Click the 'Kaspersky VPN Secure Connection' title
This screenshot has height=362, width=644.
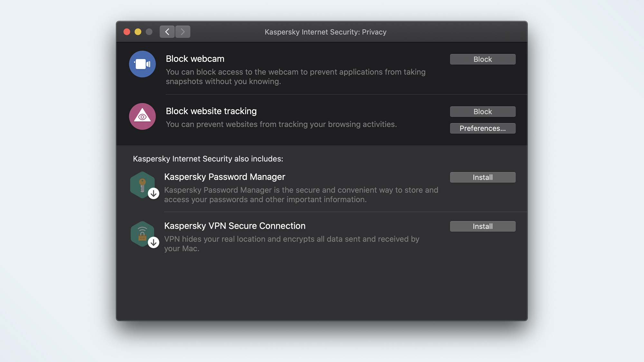(235, 226)
